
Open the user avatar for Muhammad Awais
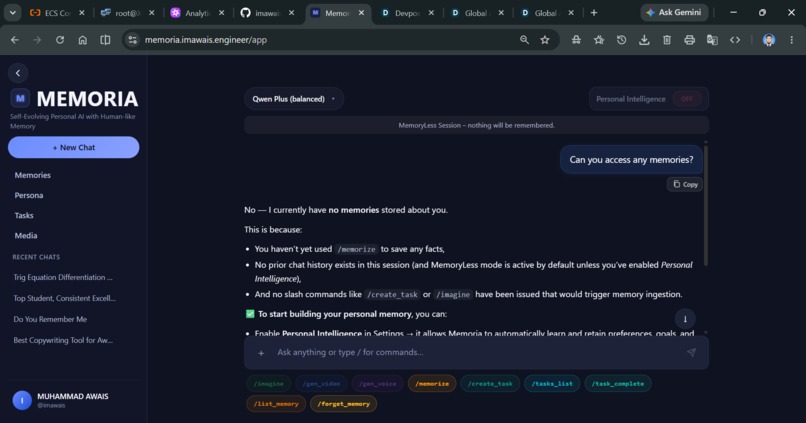click(22, 400)
